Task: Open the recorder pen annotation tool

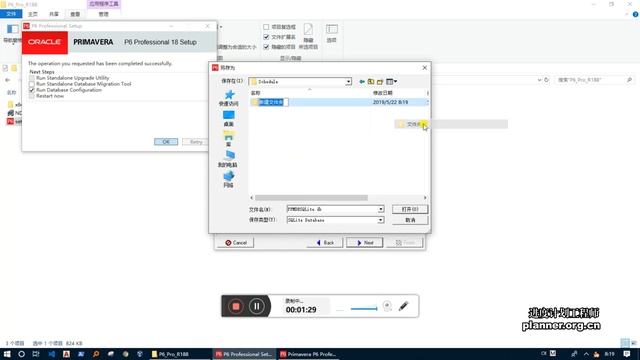Action: [x=404, y=306]
